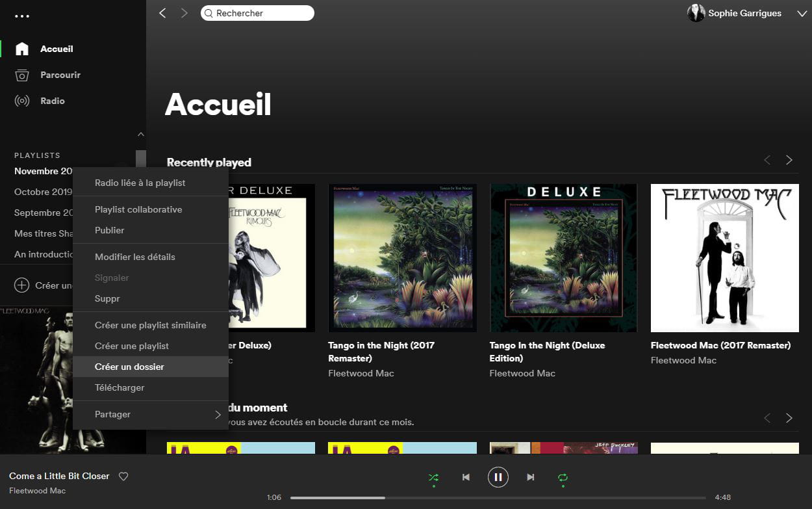Click Fleetwood Mac (2017 Remaster) title

[721, 345]
